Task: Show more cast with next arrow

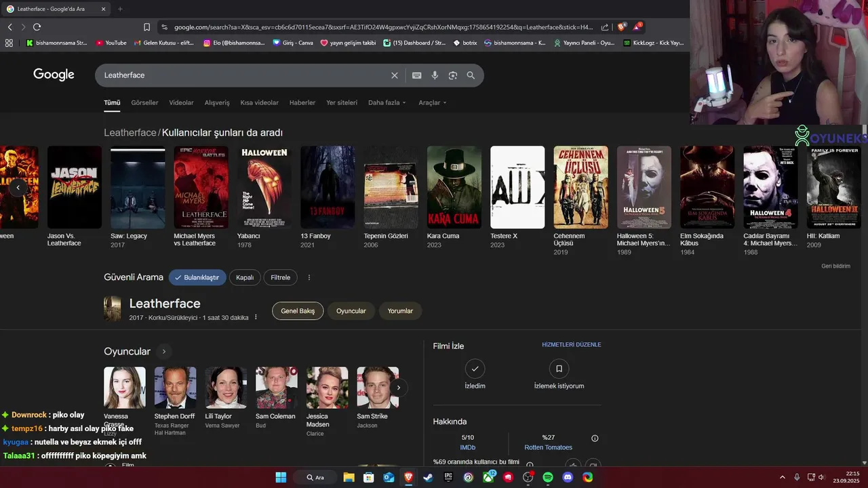Action: (x=399, y=388)
